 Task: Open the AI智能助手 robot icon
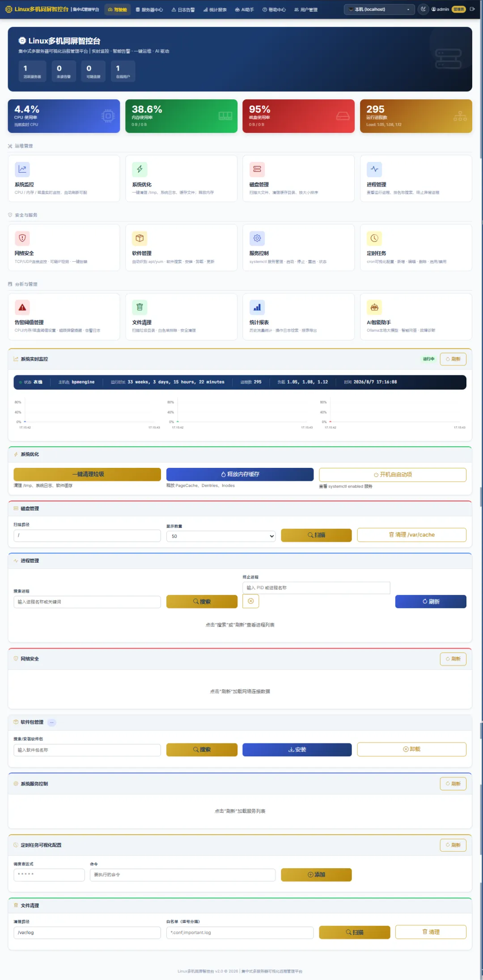pos(374,307)
